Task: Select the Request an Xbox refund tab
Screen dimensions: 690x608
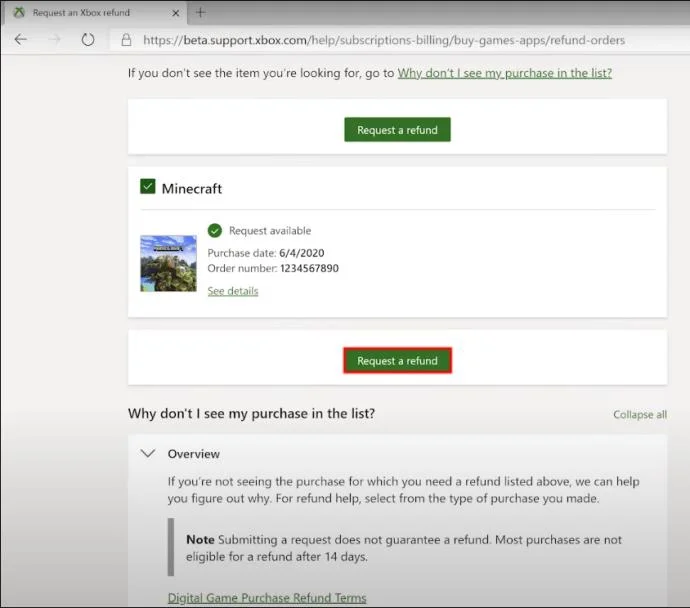Action: [95, 13]
